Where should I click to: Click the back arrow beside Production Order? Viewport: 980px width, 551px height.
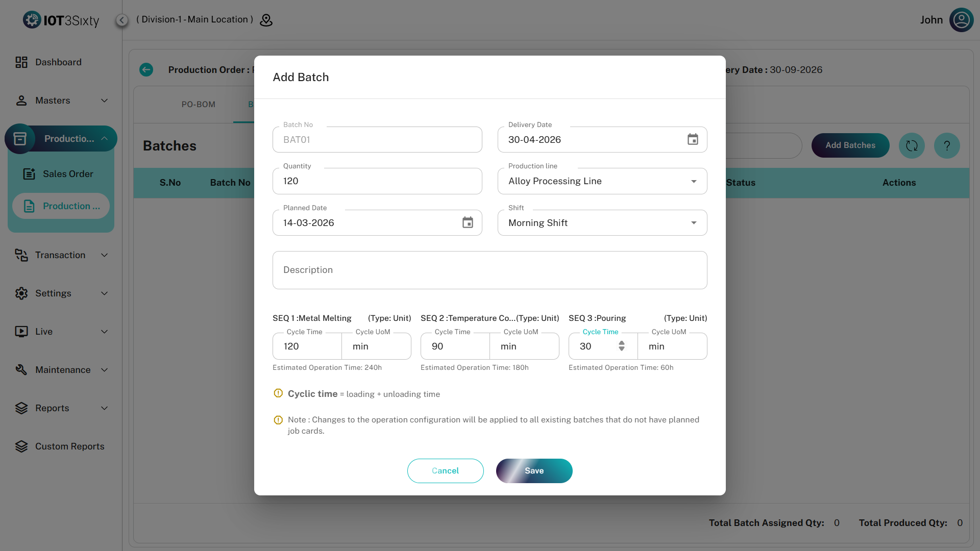point(146,70)
